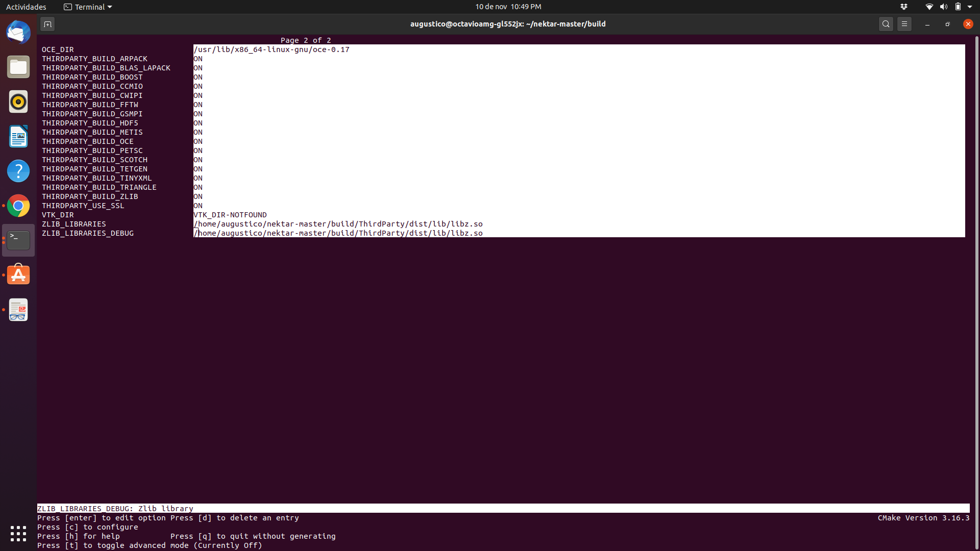Show applications grid button

click(x=18, y=534)
